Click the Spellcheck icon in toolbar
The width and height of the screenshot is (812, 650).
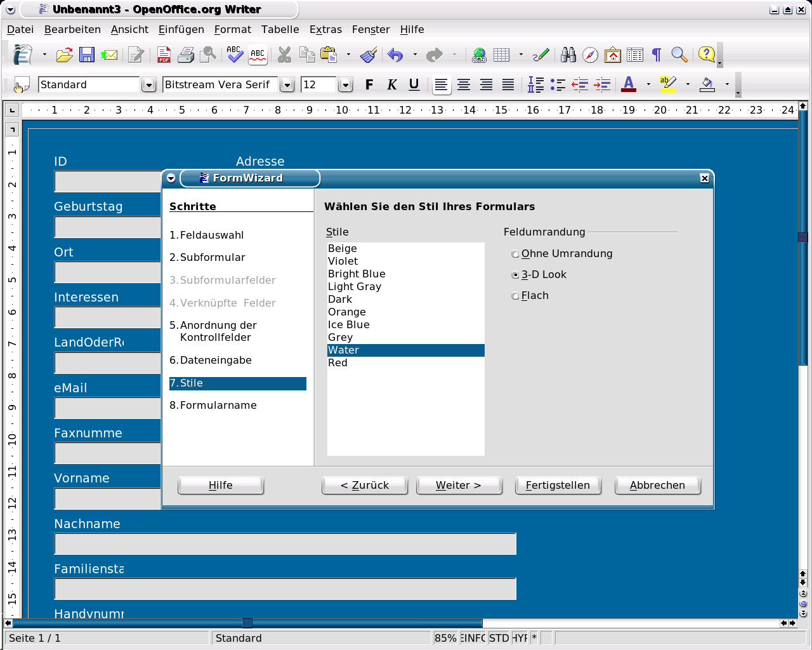(235, 55)
